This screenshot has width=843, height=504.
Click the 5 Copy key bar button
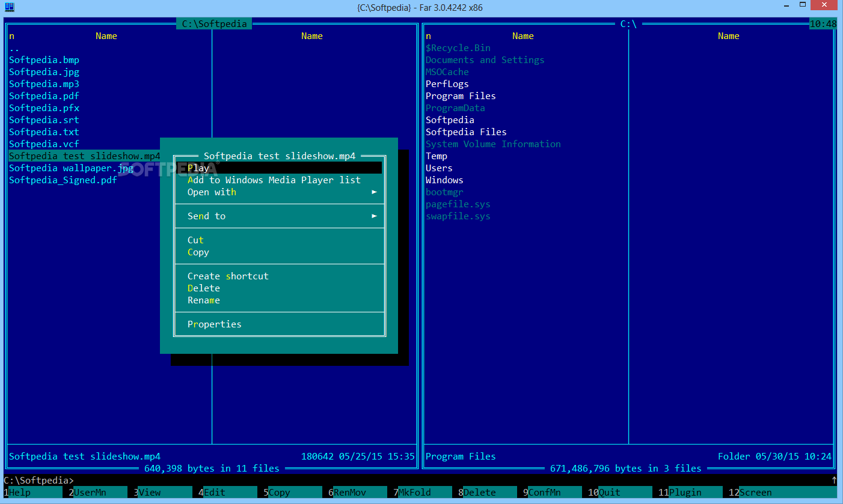tap(292, 493)
